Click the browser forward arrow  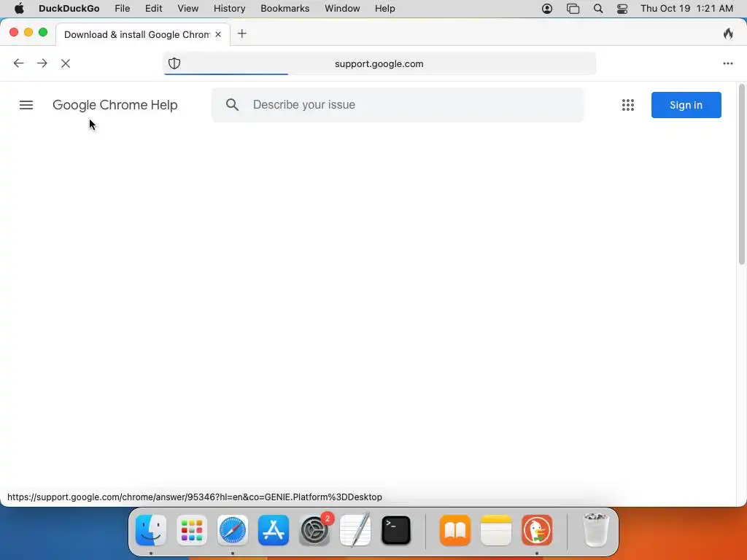click(x=42, y=63)
